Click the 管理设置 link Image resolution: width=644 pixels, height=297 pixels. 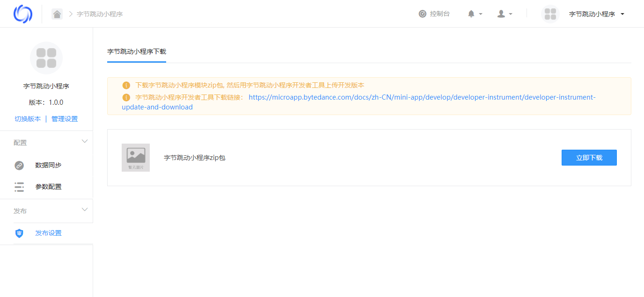pos(65,119)
